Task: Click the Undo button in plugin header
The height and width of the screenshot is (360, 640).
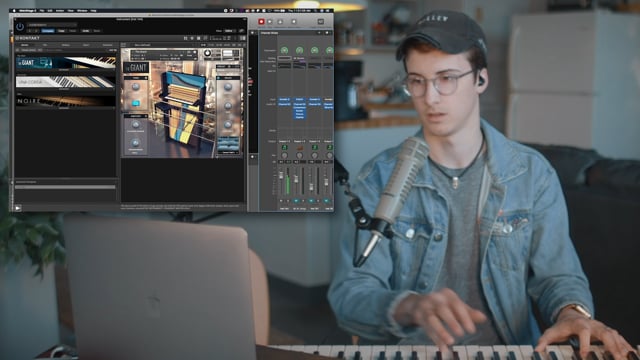Action: (x=85, y=31)
